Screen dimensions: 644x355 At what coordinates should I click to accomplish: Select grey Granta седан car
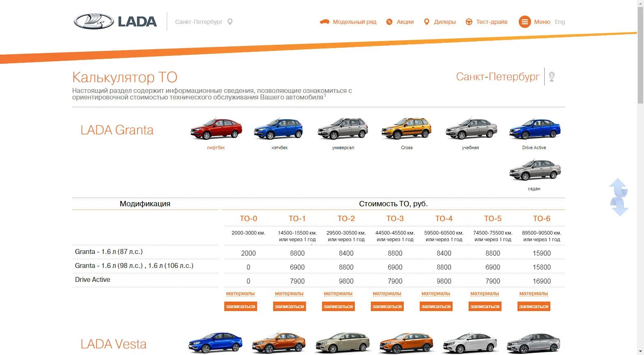(x=534, y=170)
